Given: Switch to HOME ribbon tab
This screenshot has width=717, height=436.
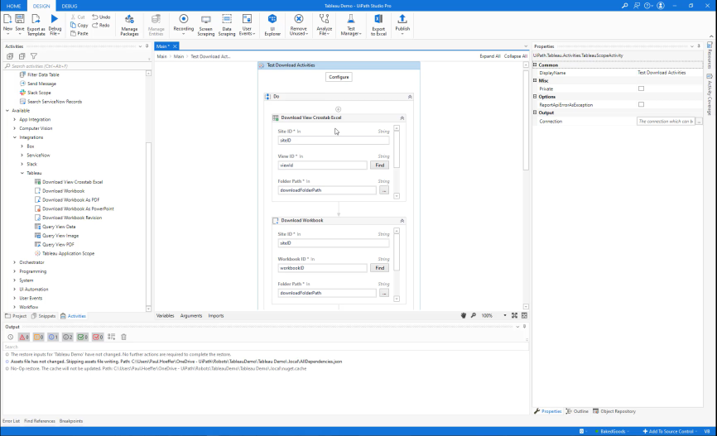Looking at the screenshot, I should [14, 6].
